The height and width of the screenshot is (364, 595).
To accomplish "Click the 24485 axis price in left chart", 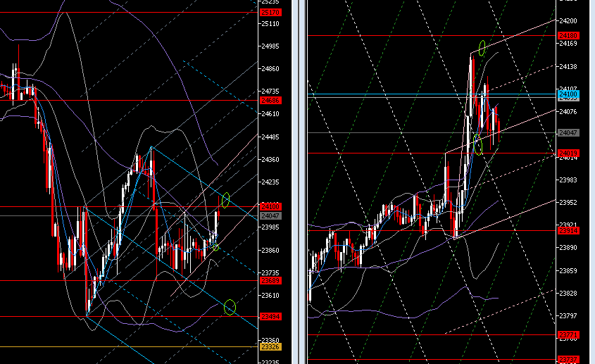I will click(270, 137).
